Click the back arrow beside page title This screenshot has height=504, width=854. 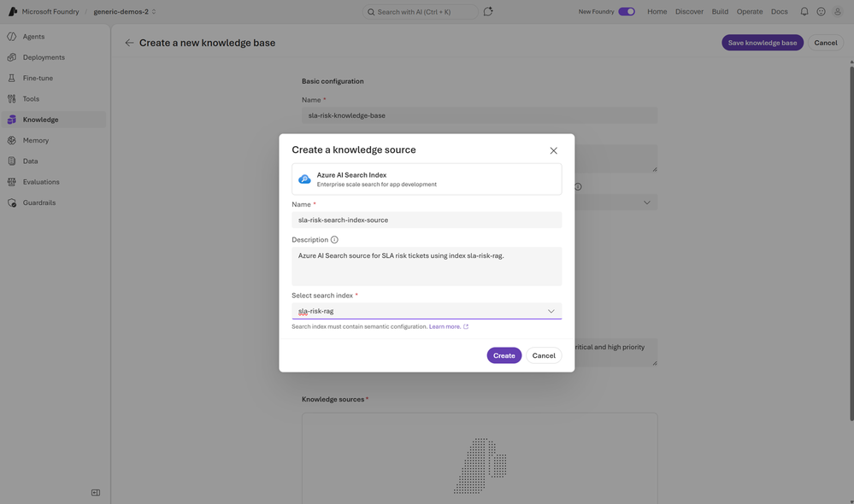pyautogui.click(x=129, y=43)
